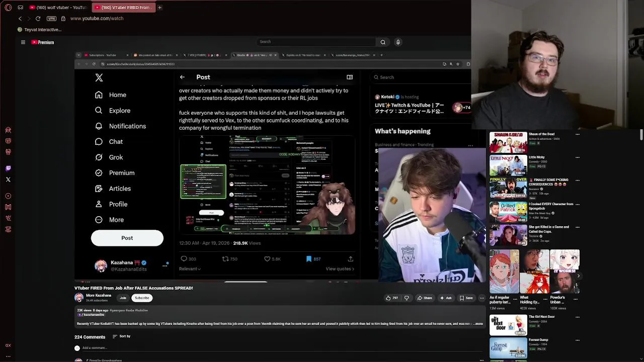Open the Forrest Gump movie thumbnail

(x=508, y=348)
